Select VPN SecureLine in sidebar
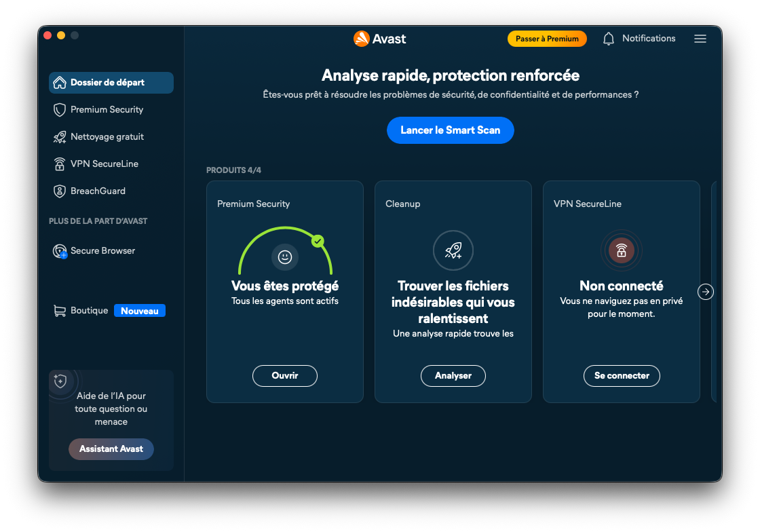760x532 pixels. (x=111, y=164)
